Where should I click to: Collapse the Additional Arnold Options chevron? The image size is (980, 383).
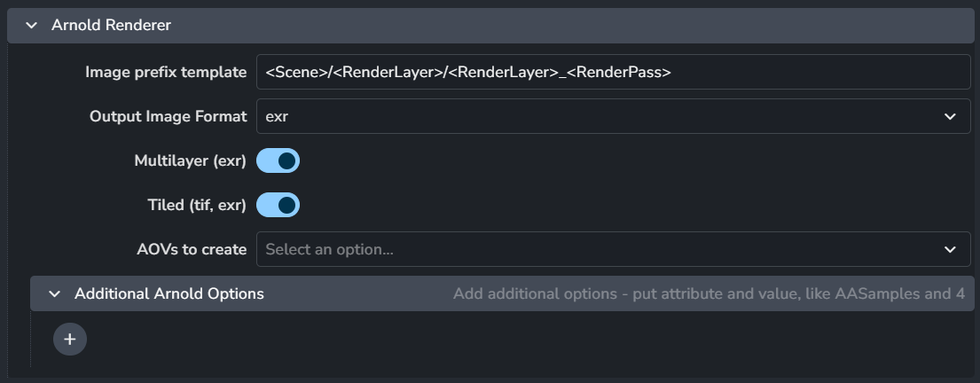coord(55,293)
